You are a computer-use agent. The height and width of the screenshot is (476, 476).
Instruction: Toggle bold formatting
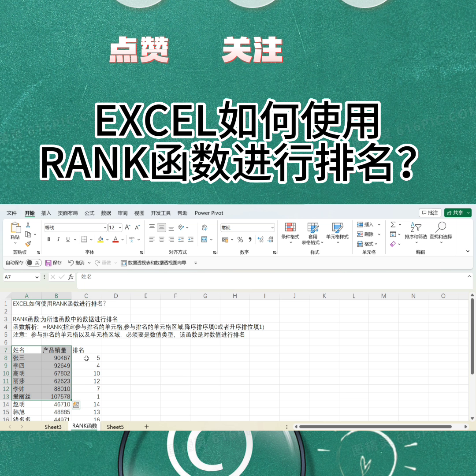49,239
